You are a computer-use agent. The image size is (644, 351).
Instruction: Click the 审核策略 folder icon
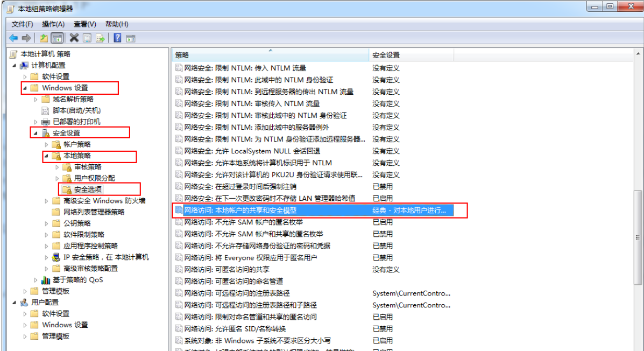(x=67, y=167)
